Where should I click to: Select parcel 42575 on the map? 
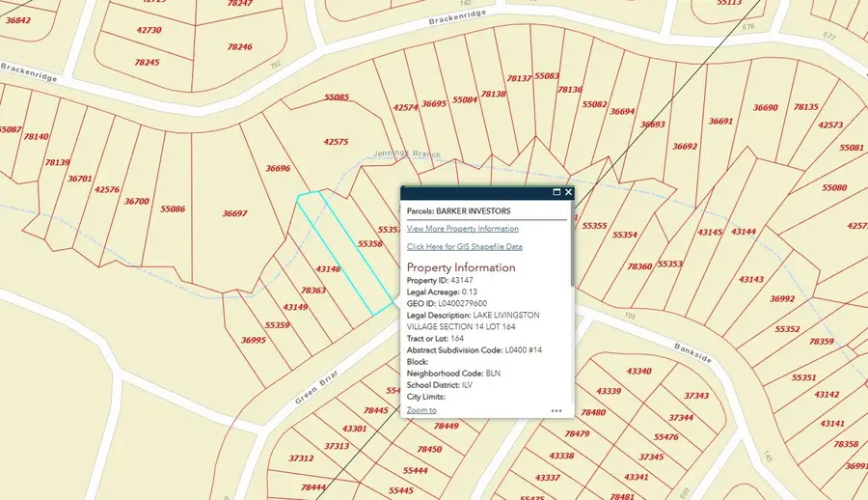[x=335, y=142]
